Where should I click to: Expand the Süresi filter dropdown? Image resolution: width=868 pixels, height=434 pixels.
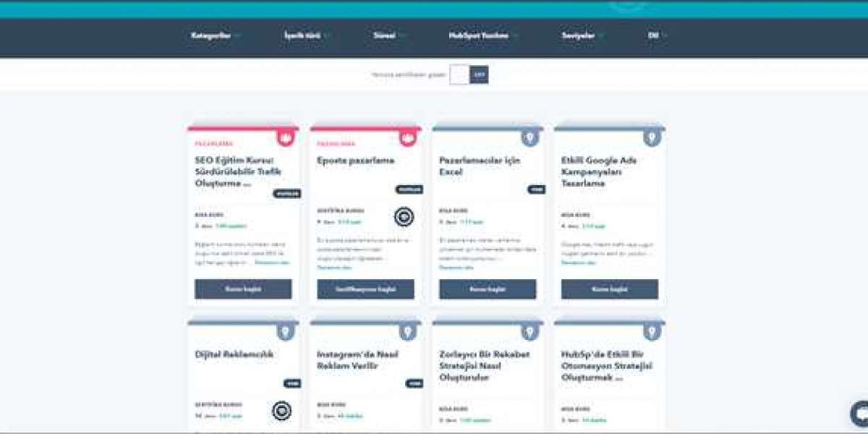[389, 35]
